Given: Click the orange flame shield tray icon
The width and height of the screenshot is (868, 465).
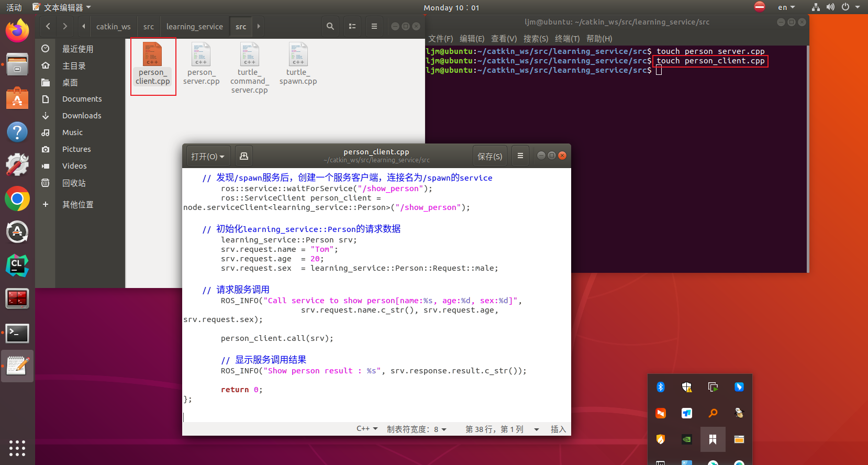Looking at the screenshot, I should click(661, 439).
